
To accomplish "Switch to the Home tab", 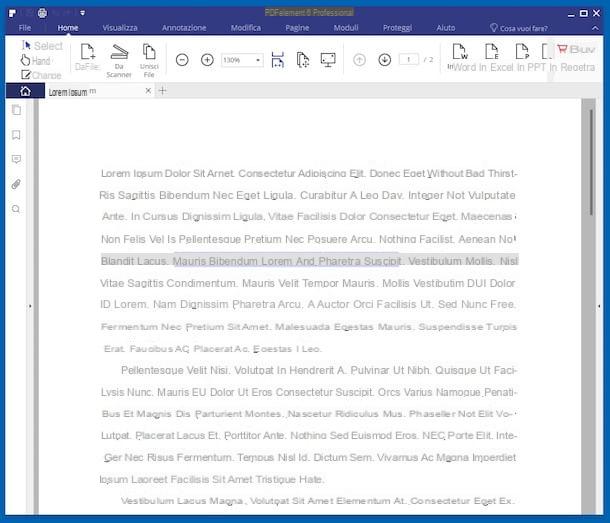I will point(68,28).
